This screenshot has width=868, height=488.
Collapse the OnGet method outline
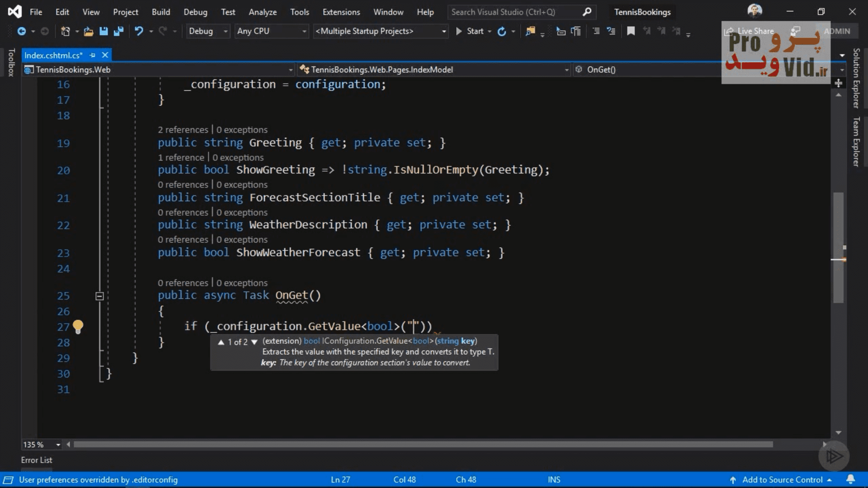coord(99,296)
